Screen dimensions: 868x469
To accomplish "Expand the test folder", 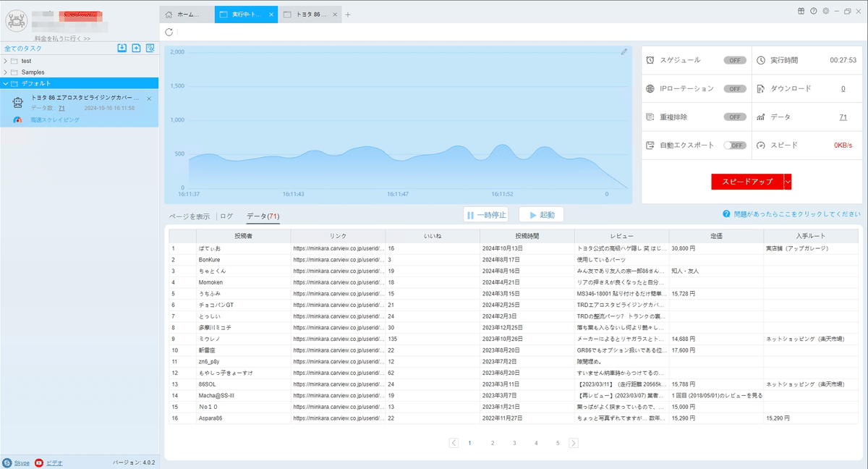I will coord(6,61).
